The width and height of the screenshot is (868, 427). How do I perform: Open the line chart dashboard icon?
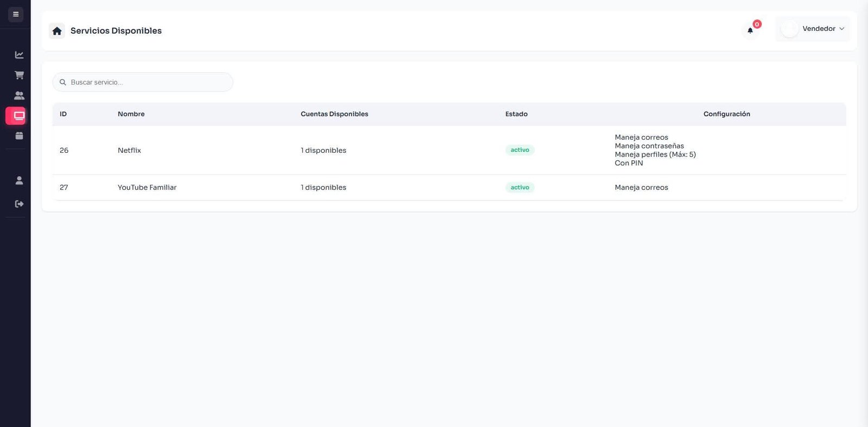tap(19, 55)
